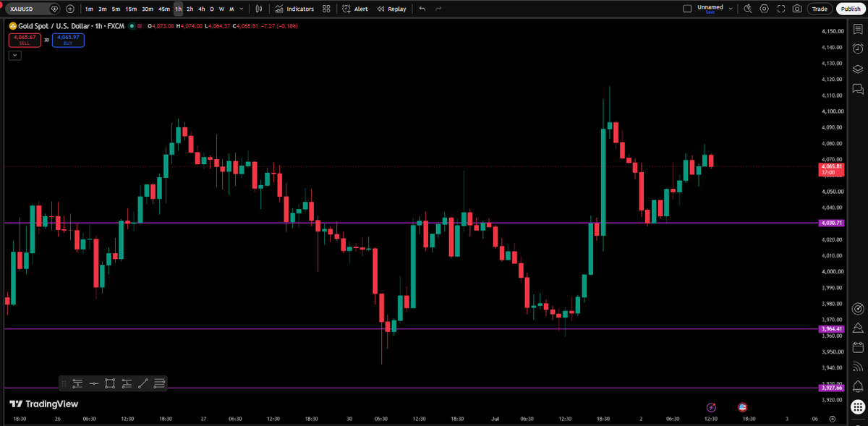This screenshot has height=426, width=868.
Task: Click the SELL 4,065.67 button
Action: pyautogui.click(x=25, y=41)
